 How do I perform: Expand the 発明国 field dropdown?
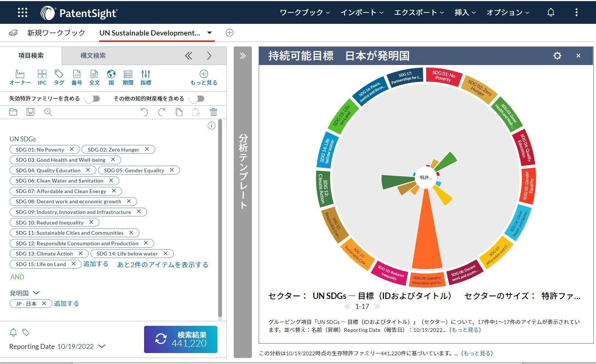pos(36,293)
